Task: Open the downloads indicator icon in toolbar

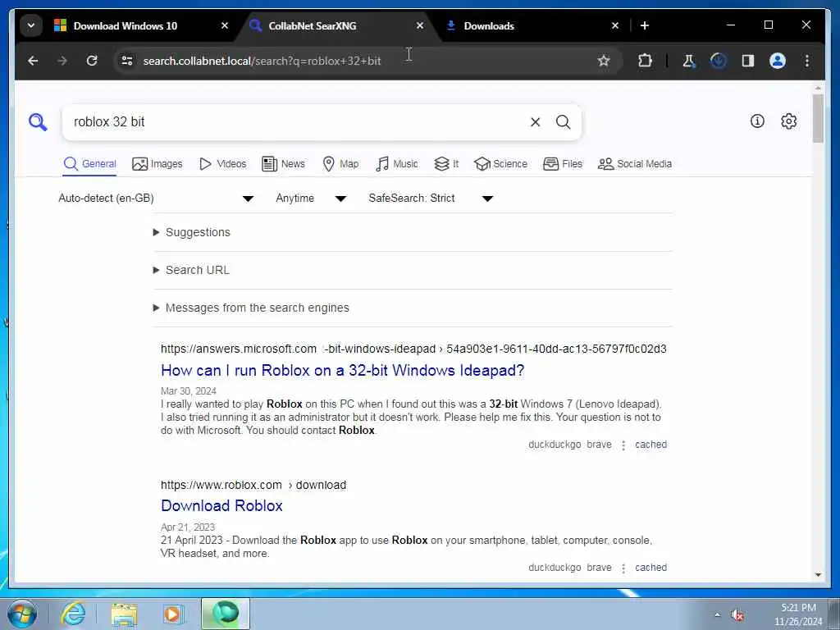Action: click(718, 61)
